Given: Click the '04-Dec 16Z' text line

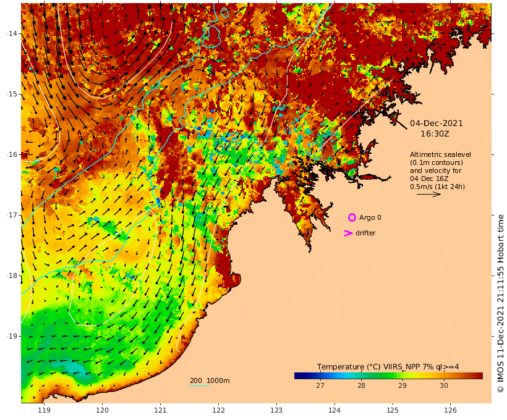Looking at the screenshot, I should tap(429, 178).
